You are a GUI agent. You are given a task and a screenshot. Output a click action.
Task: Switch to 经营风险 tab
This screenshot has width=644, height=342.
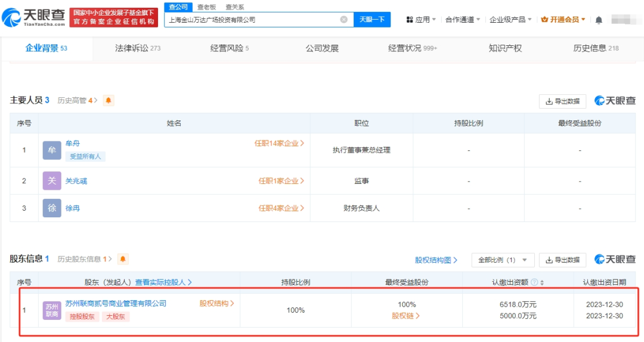229,48
